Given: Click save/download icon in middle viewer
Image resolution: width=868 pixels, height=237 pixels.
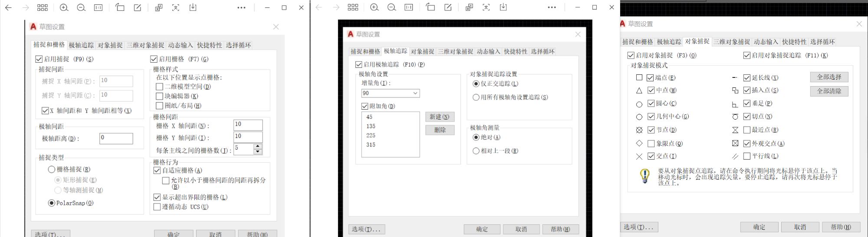Looking at the screenshot, I should pyautogui.click(x=503, y=7).
